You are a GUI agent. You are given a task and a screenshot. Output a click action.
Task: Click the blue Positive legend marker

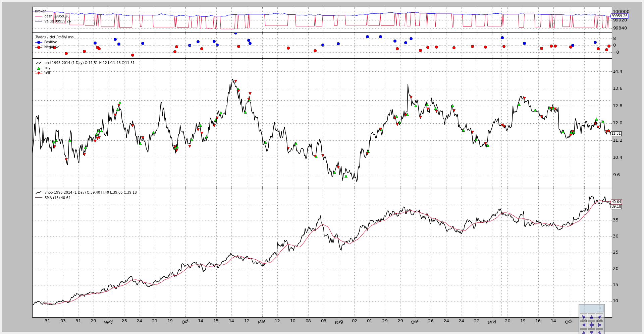pos(39,42)
